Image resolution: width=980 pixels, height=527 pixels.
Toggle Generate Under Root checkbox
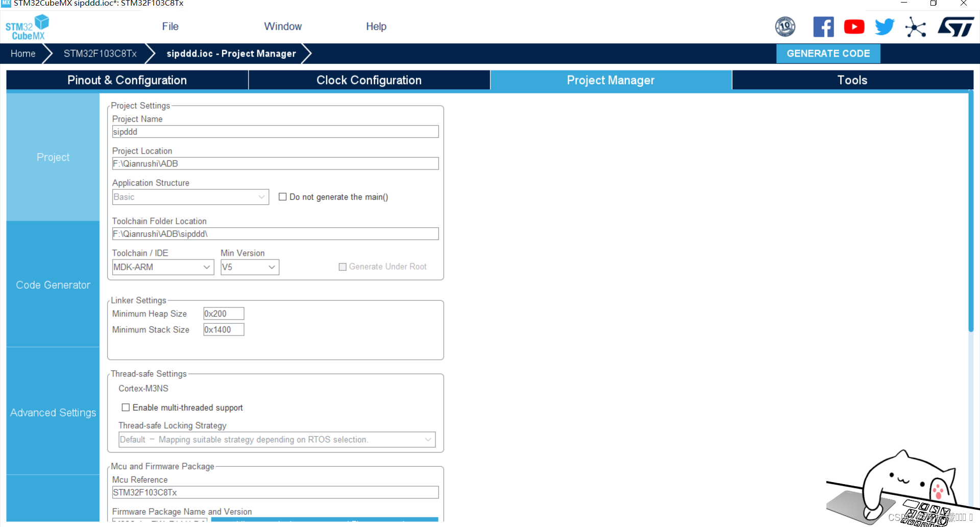point(342,267)
